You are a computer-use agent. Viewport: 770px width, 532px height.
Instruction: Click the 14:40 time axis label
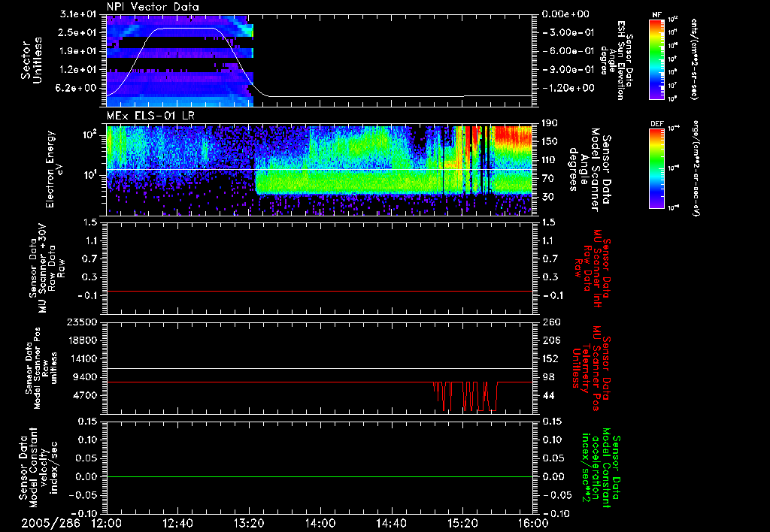tap(391, 523)
